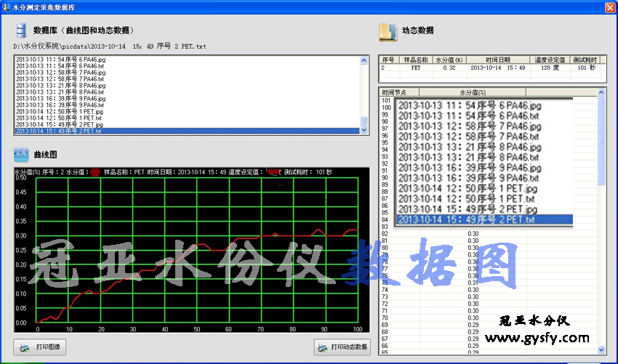The width and height of the screenshot is (618, 364).
Task: Click dynamic data table scrollbar up arrow
Action: point(601,92)
